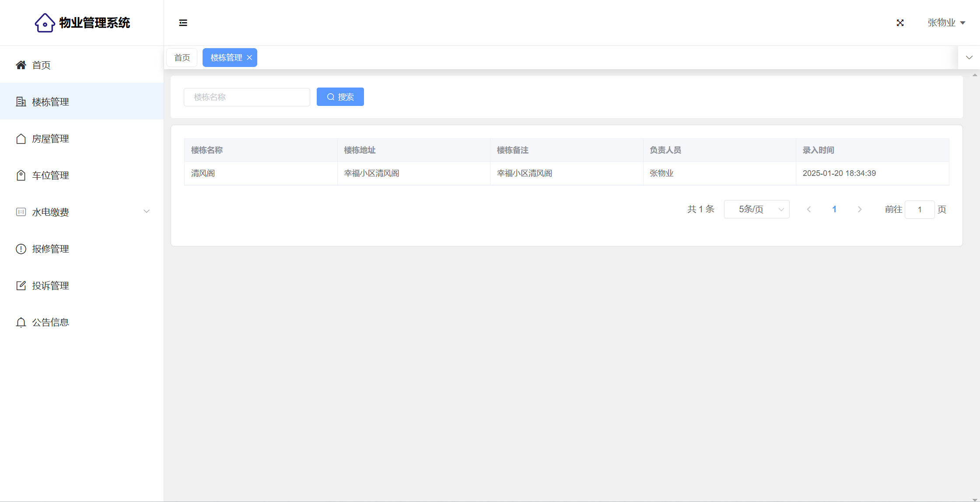
Task: Select 楼栋管理 in the sidebar menu
Action: click(x=50, y=102)
